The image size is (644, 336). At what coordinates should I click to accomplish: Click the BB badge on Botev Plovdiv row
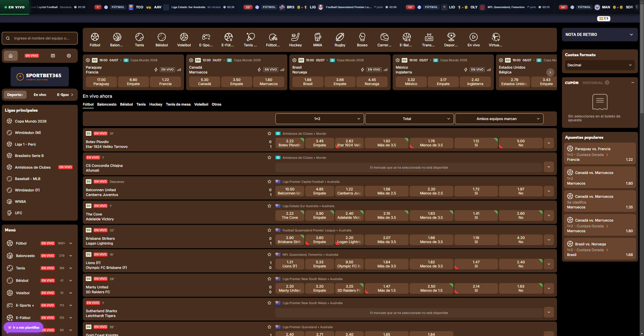88,133
